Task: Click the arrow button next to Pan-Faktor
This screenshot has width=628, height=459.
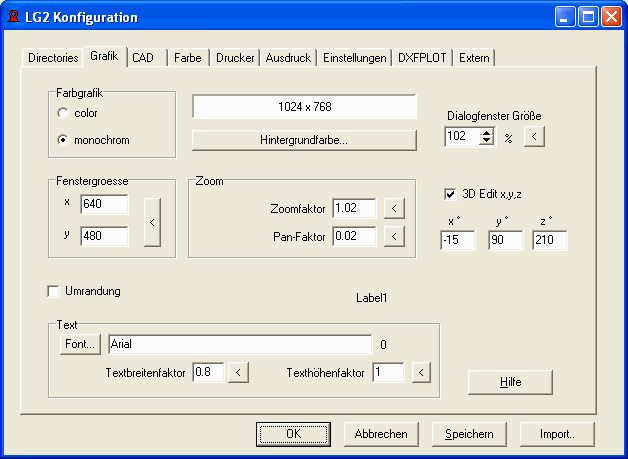Action: point(395,236)
